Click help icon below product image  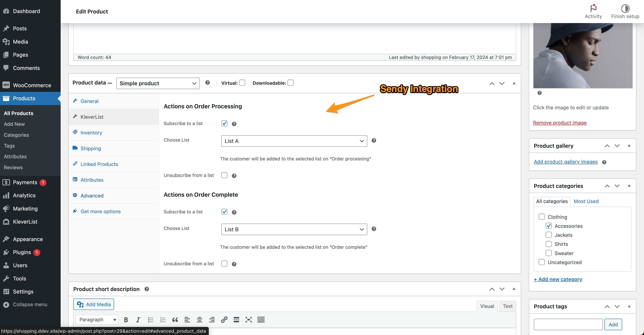click(539, 93)
